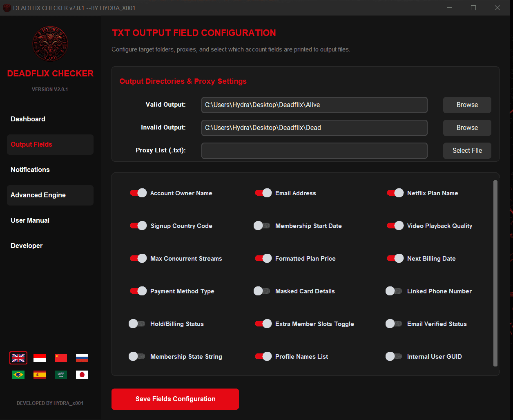Screen dimensions: 513x420
Task: Choose the Spanish flag language
Action: [40, 375]
